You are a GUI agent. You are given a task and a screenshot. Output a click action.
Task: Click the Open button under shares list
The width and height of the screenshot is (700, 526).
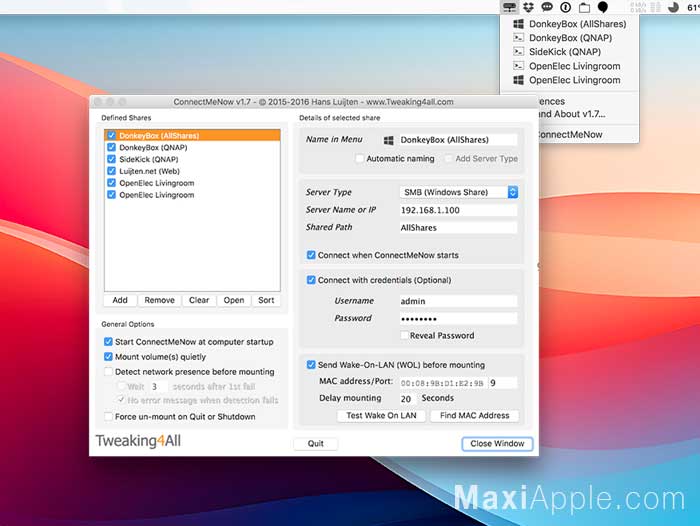point(234,300)
